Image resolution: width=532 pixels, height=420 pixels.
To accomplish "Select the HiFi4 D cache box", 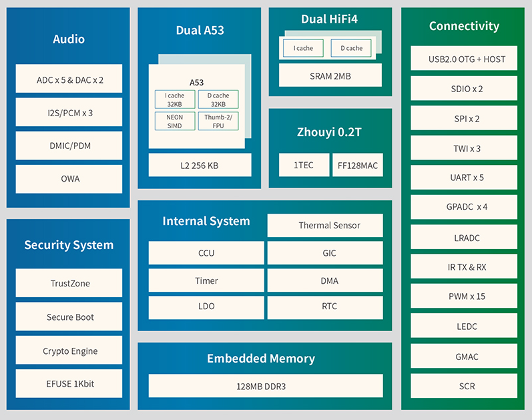I will tap(351, 48).
